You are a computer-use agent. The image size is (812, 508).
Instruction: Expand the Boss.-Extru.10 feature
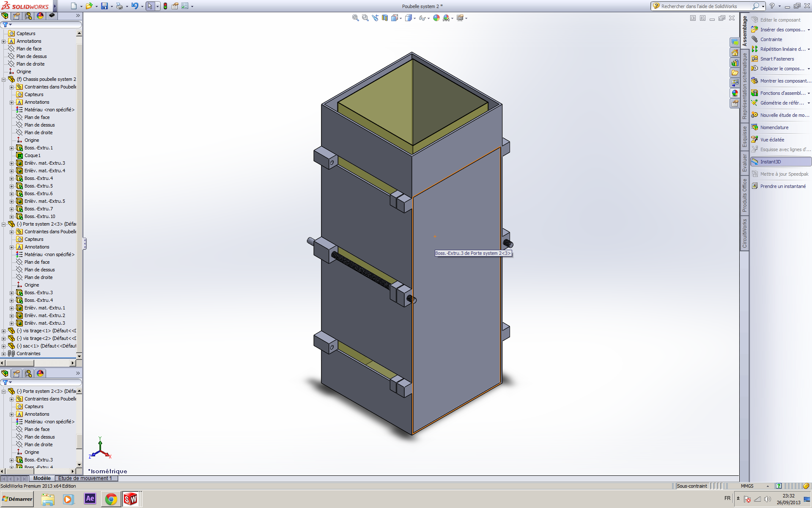coord(12,217)
